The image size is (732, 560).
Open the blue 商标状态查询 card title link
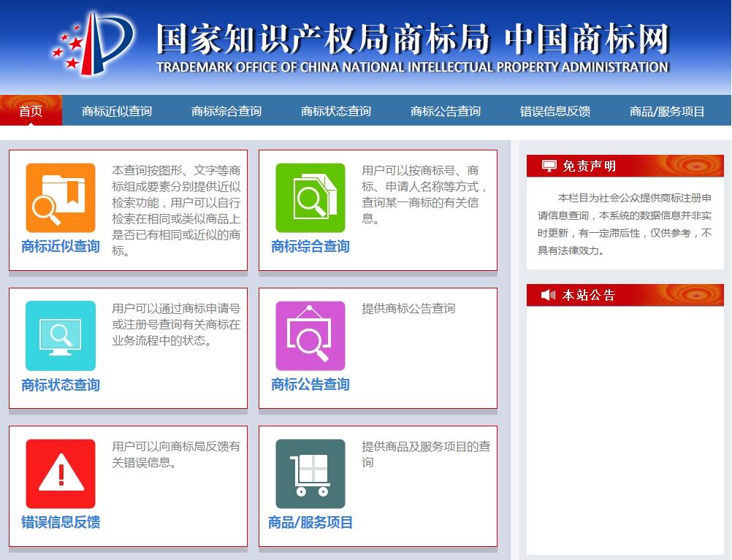click(61, 385)
